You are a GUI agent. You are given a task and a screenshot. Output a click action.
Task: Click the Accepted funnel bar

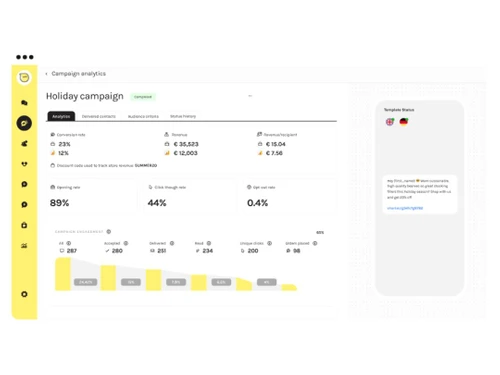108,278
